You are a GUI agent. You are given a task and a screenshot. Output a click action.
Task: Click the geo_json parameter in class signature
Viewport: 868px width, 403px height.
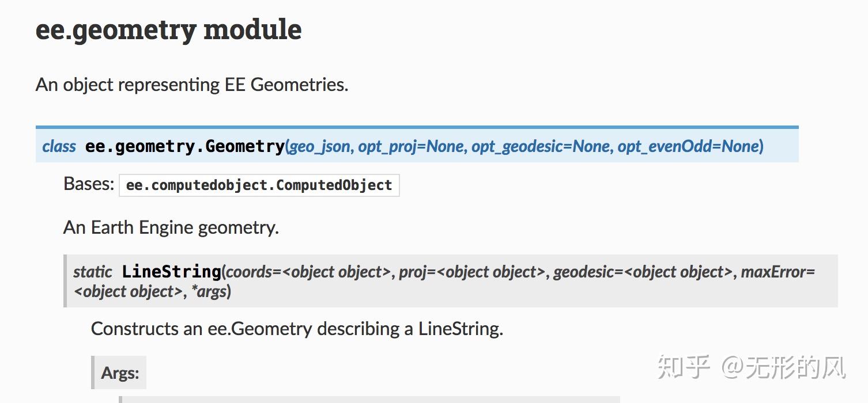320,147
